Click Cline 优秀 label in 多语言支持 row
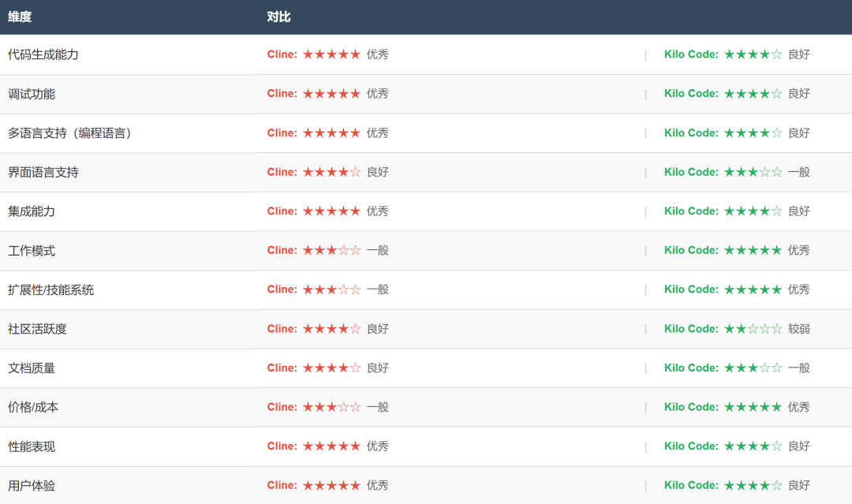Viewport: 852px width, 504px height. tap(378, 133)
